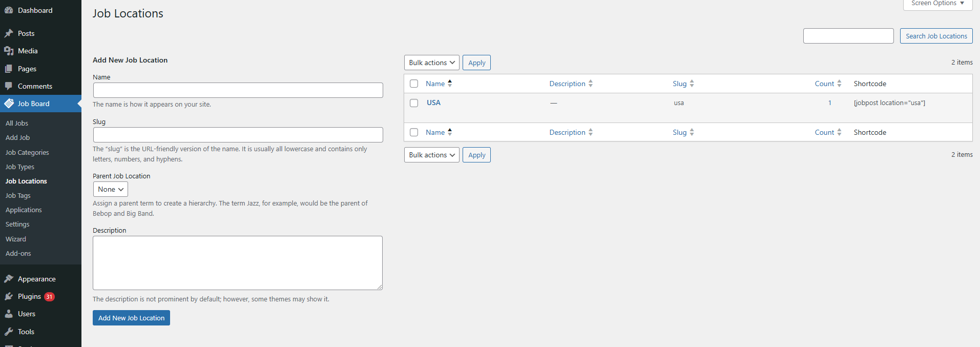Screen dimensions: 980x347
Task: Click the Search Job Locations button
Action: tap(936, 36)
